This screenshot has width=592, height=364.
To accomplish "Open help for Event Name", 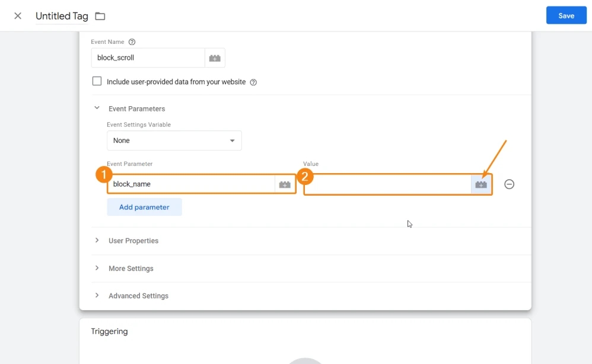I will click(132, 42).
